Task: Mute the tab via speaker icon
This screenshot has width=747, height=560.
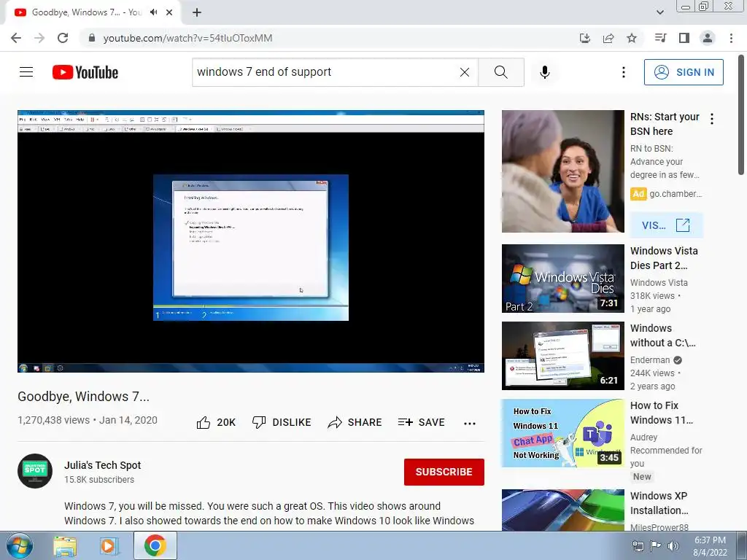Action: [153, 12]
